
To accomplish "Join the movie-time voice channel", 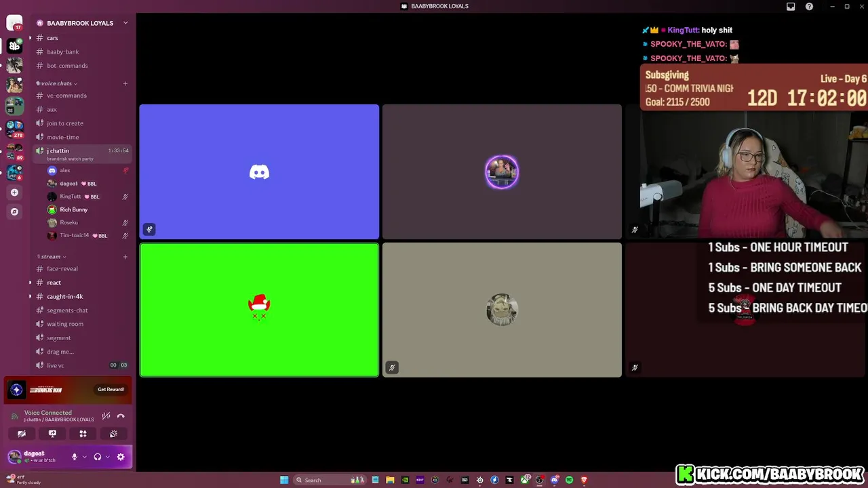I will tap(81, 137).
